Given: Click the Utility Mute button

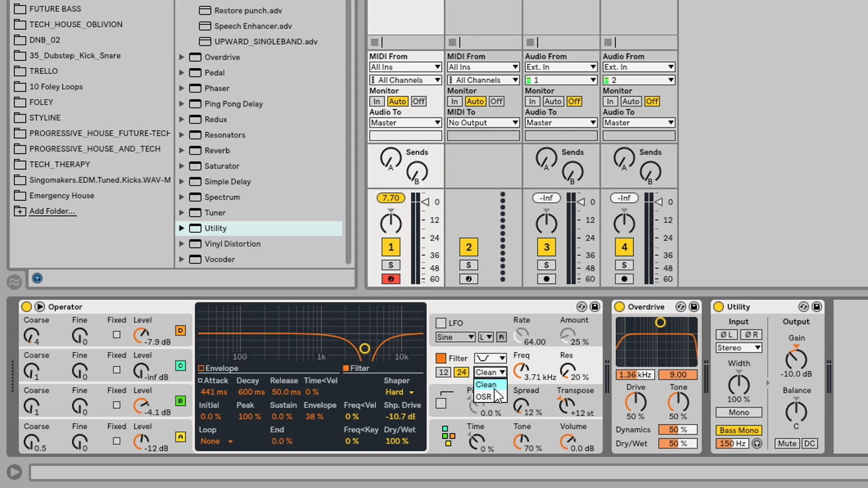Looking at the screenshot, I should coord(787,444).
